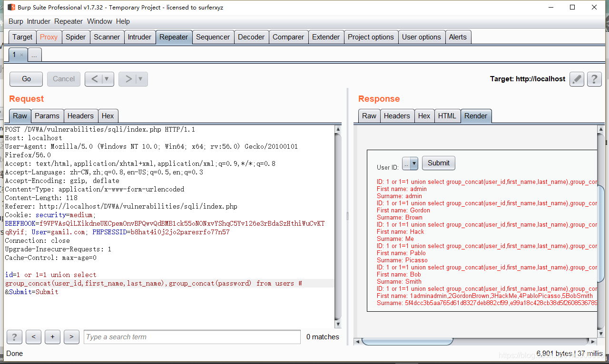Viewport: 609px width, 364px height.
Task: Click Submit button in rendered response
Action: tap(439, 163)
